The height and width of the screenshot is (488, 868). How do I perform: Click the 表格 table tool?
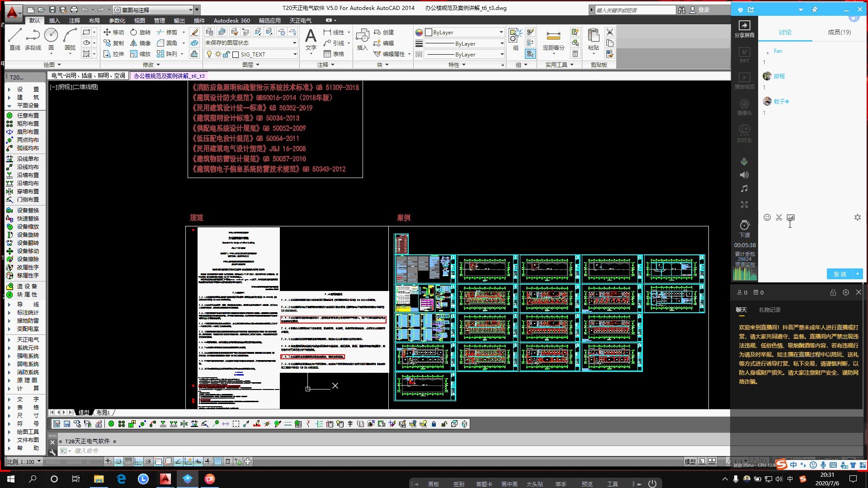334,54
